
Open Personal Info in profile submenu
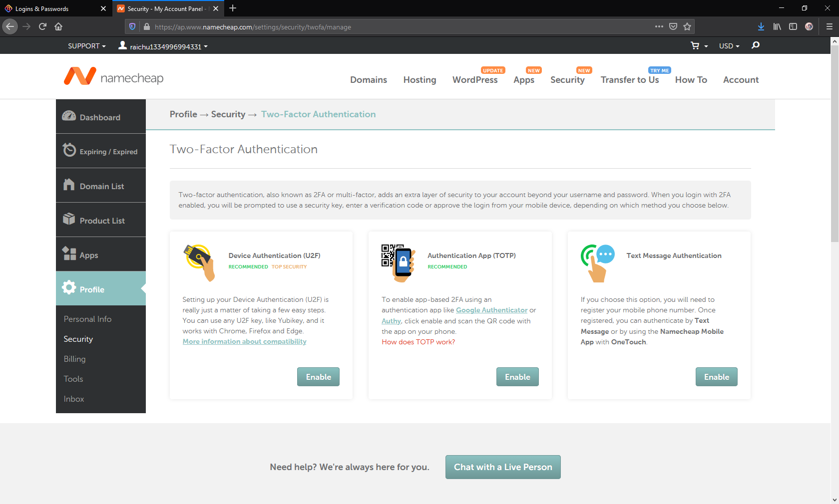click(x=87, y=319)
